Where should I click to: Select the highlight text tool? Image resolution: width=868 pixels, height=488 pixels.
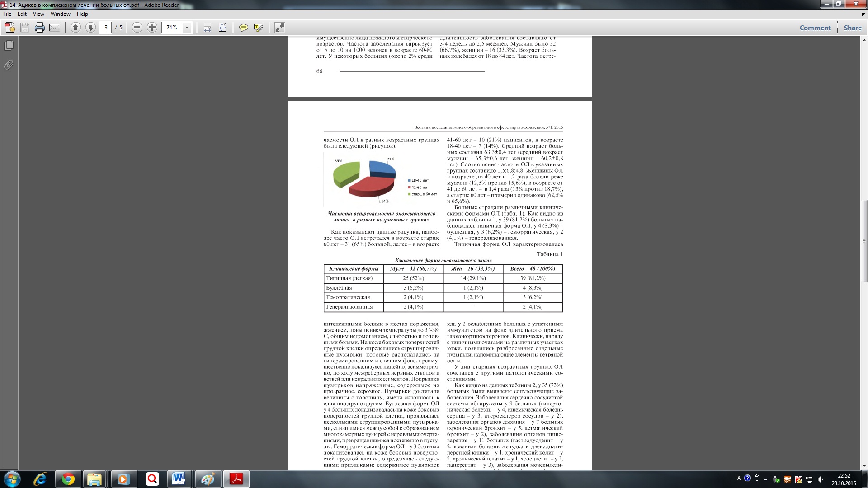coord(259,28)
